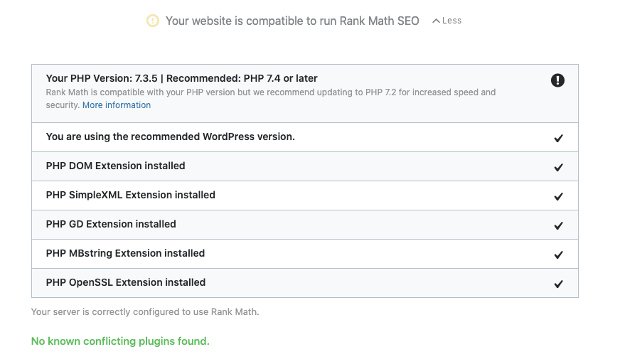Click the PHP SimpleXML Extension checkmark
Viewport: 620px width, 364px height.
[x=559, y=196]
